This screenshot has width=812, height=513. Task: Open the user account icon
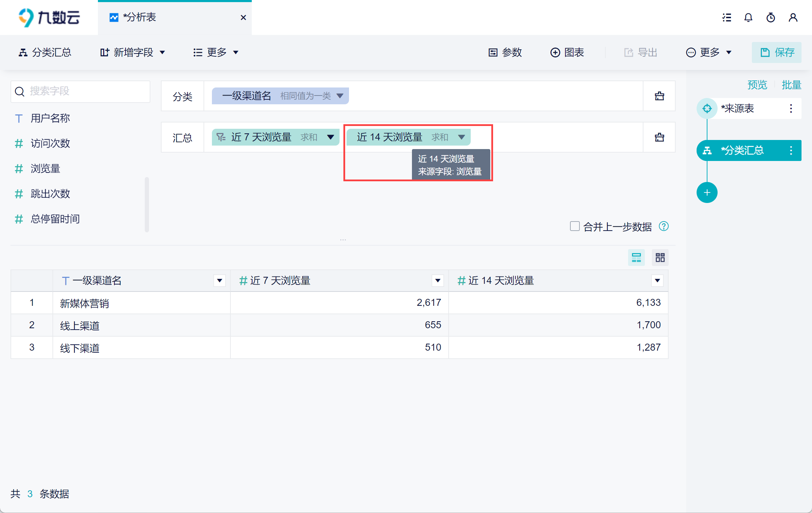click(793, 17)
